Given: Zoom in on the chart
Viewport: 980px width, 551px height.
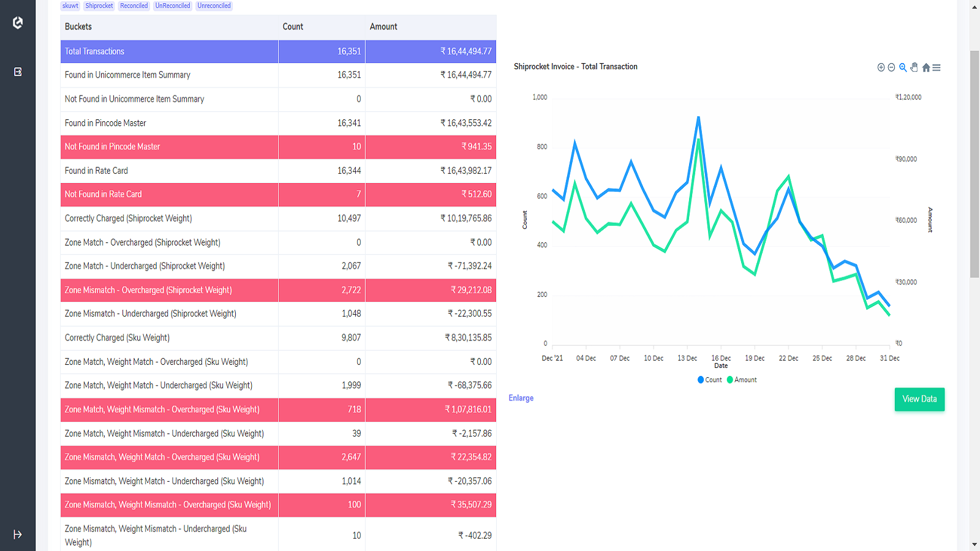Looking at the screenshot, I should tap(881, 67).
